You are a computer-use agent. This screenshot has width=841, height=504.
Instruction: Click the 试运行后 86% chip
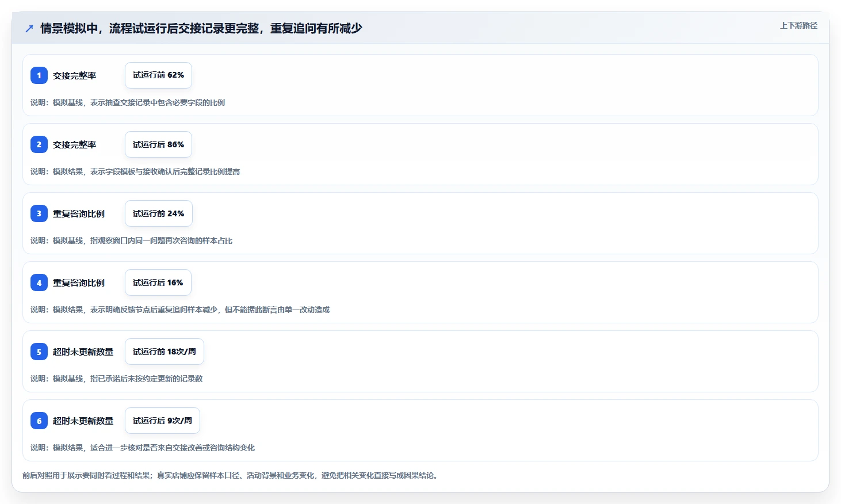158,144
